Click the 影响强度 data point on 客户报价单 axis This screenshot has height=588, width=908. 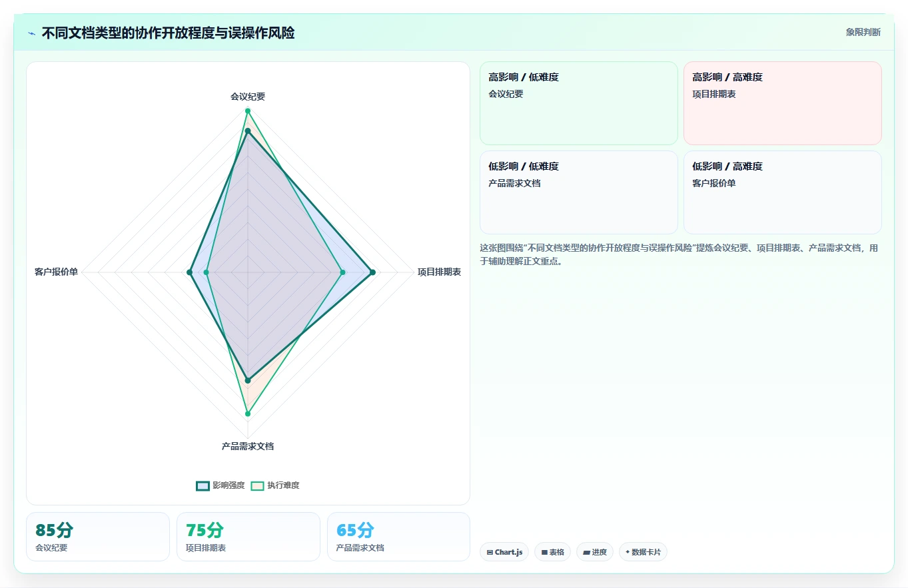190,272
